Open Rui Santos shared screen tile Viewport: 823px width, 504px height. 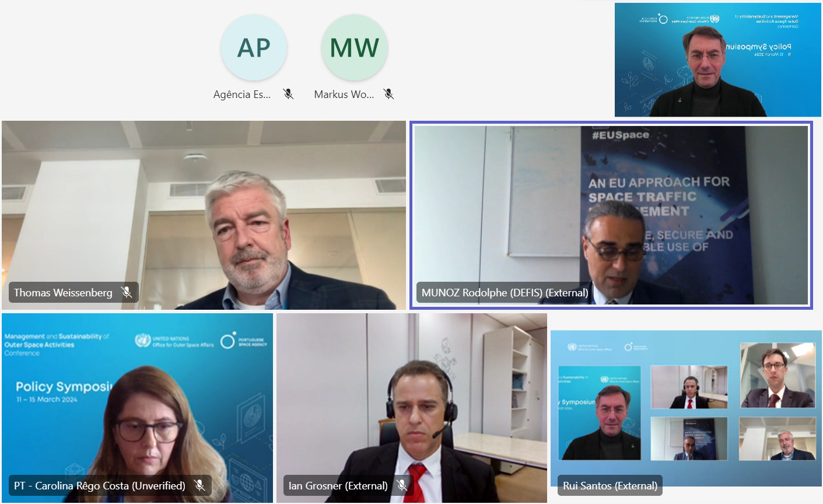coord(686,408)
